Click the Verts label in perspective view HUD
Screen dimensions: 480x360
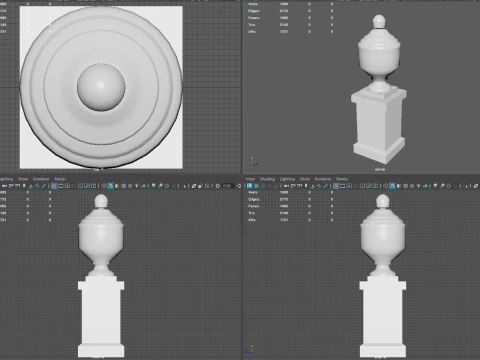(x=253, y=4)
